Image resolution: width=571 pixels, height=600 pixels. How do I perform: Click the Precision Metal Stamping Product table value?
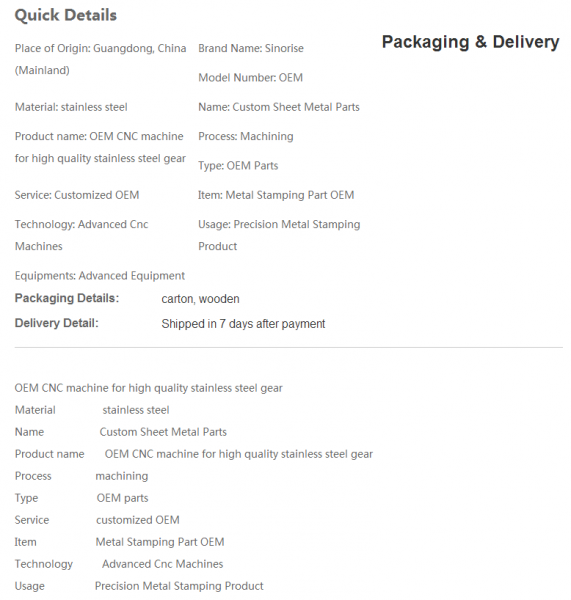click(x=179, y=586)
